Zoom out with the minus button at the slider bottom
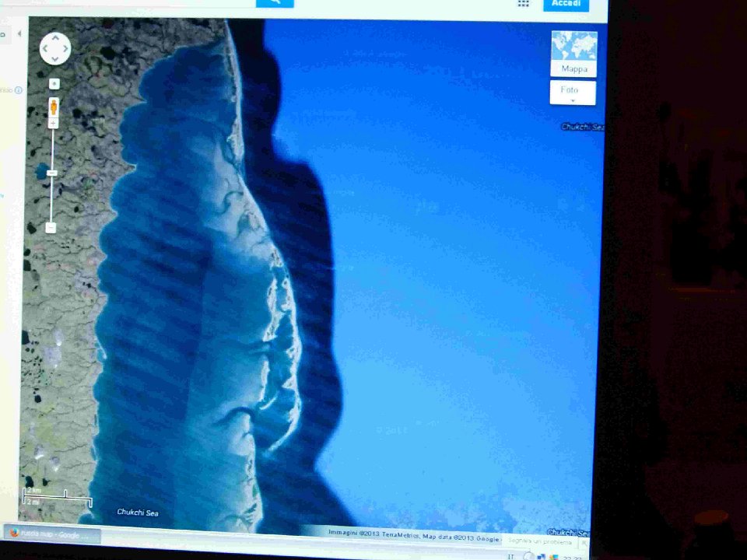Screen dimensions: 747x560 tap(51, 228)
